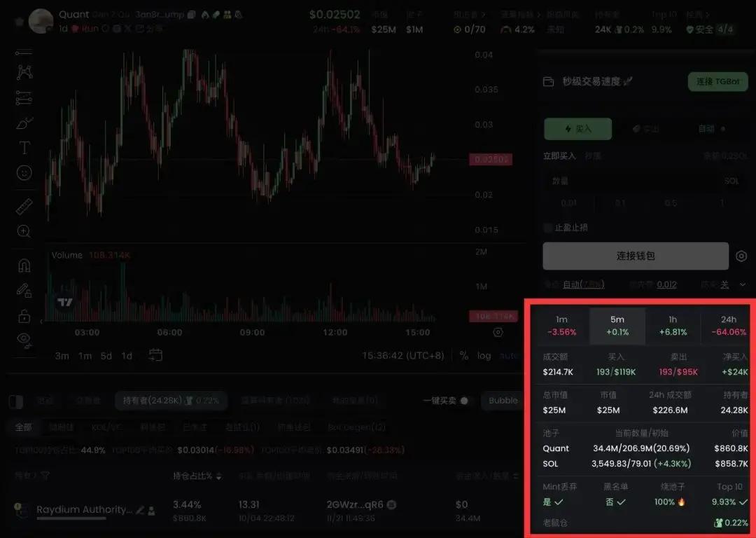Enable the magnet snap tool
The height and width of the screenshot is (538, 756).
24,265
